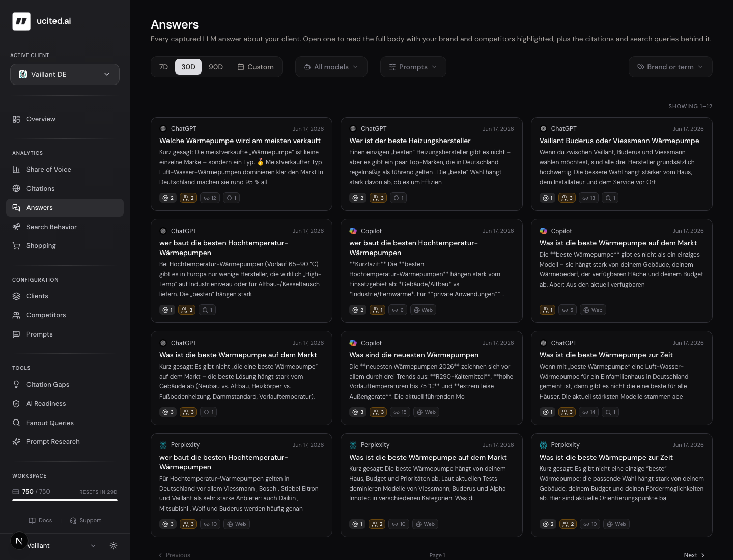
Task: Click the Web badge on Perplexity 'zur Zeit' card
Action: pyautogui.click(x=616, y=524)
